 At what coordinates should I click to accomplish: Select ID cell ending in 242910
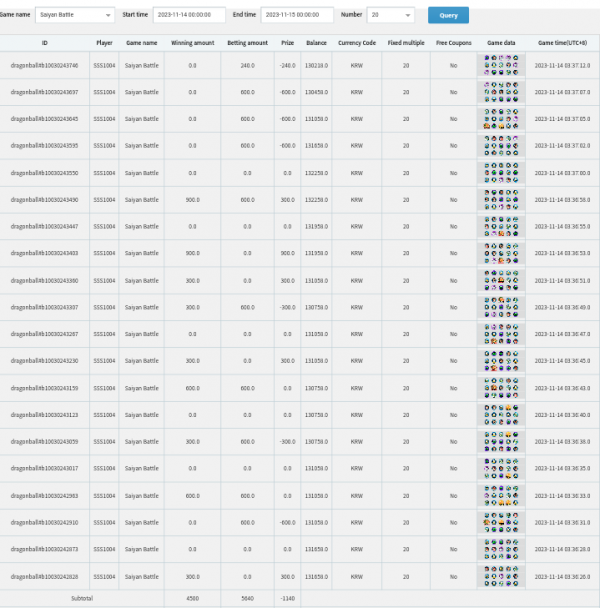(x=45, y=523)
